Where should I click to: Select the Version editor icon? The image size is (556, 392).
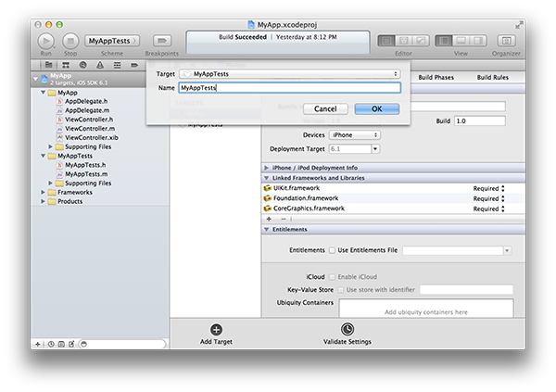pyautogui.click(x=421, y=41)
